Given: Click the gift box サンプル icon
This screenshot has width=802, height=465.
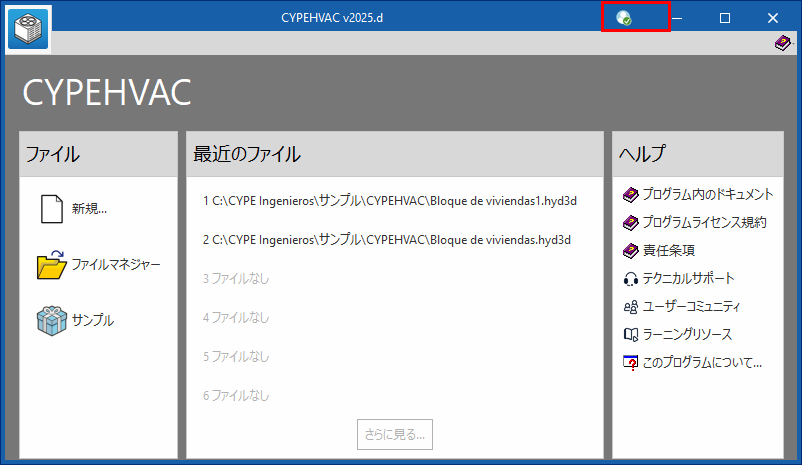Looking at the screenshot, I should (52, 320).
